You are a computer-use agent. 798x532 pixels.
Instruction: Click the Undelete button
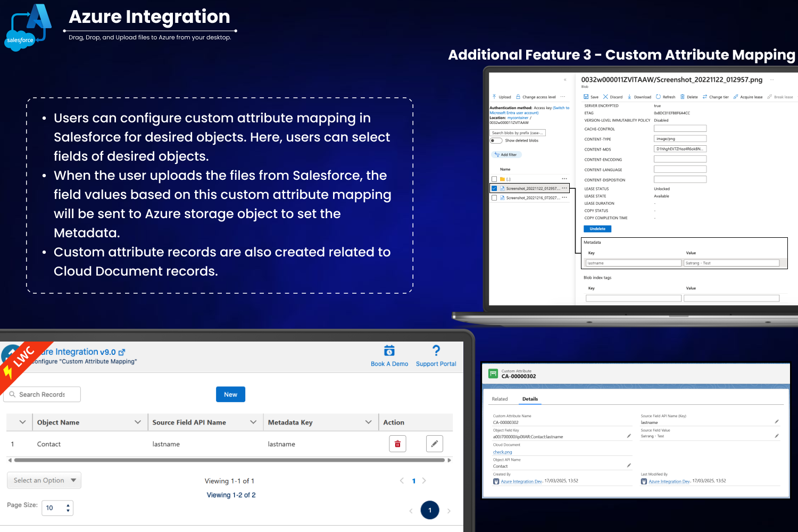(x=597, y=229)
